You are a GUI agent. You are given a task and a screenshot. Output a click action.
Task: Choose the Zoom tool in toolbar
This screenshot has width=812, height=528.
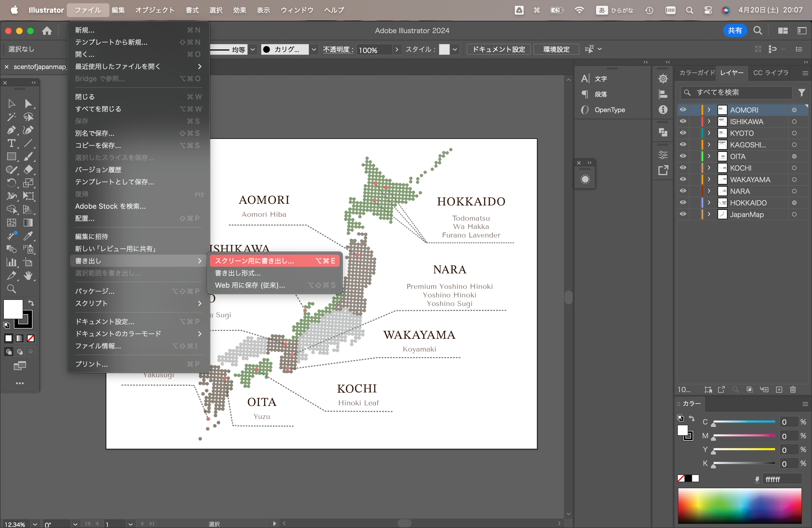(11, 289)
